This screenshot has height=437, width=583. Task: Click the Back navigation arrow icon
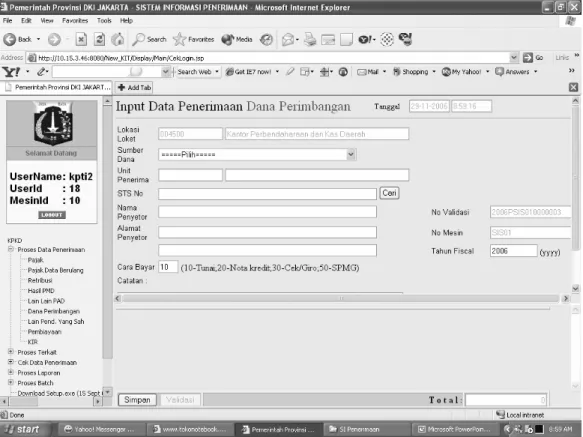point(10,39)
